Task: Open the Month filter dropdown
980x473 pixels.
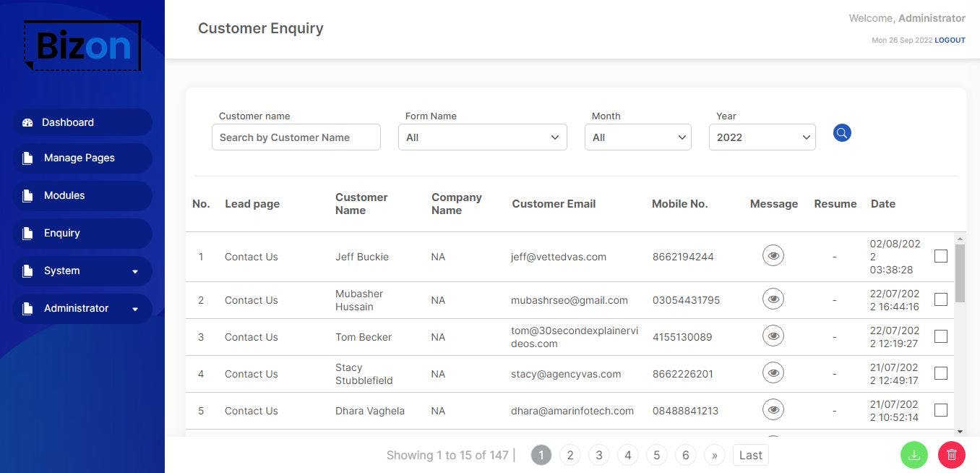Action: tap(637, 137)
